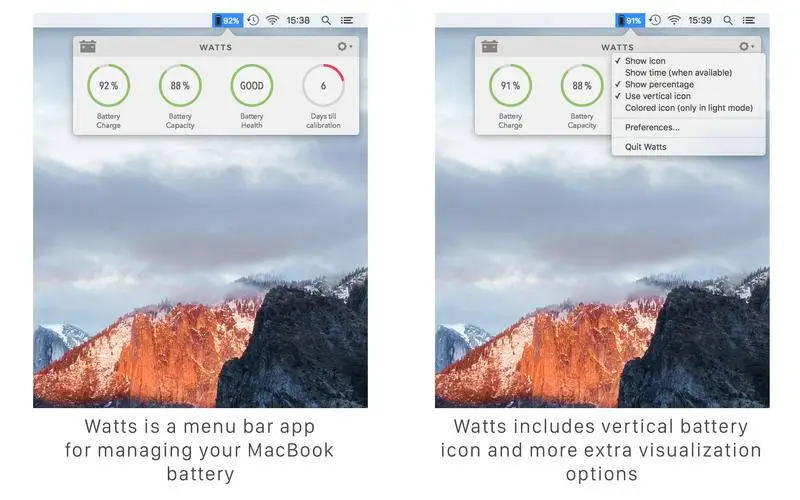Open Spotlight search next to 15:39
This screenshot has width=800, height=500.
pyautogui.click(x=728, y=20)
